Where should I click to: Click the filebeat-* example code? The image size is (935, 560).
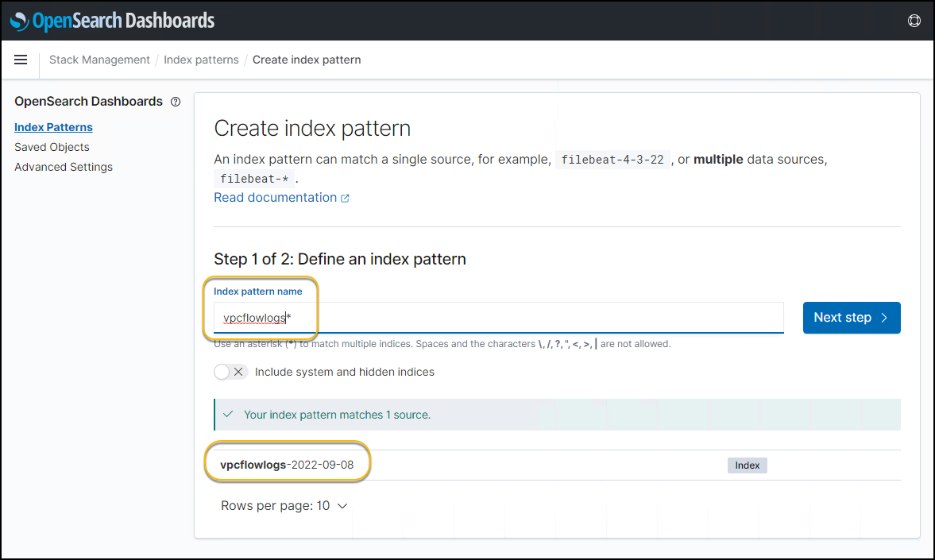coord(254,179)
